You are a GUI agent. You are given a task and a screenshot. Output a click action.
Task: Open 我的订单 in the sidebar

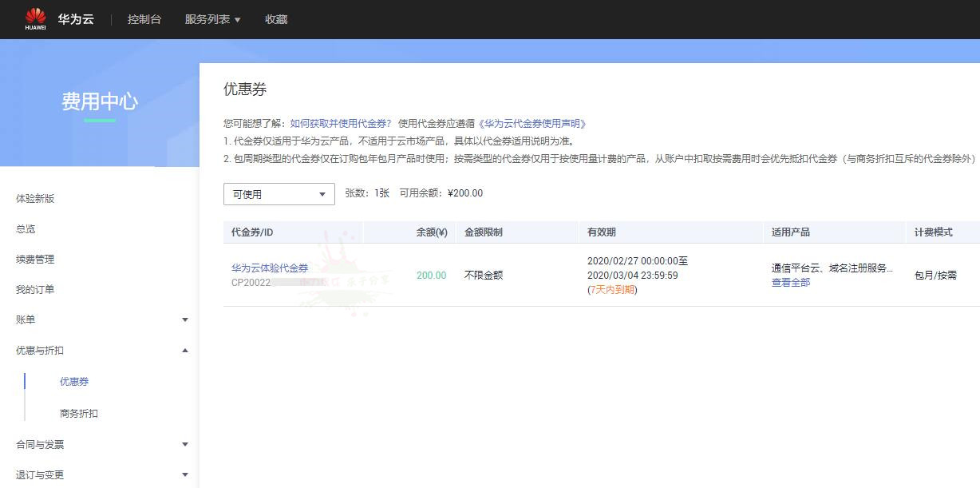[x=35, y=290]
